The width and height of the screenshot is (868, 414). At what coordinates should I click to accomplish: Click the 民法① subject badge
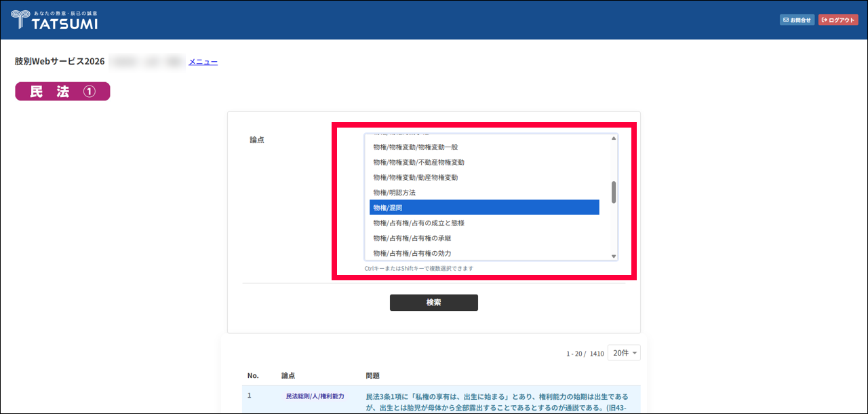coord(62,92)
